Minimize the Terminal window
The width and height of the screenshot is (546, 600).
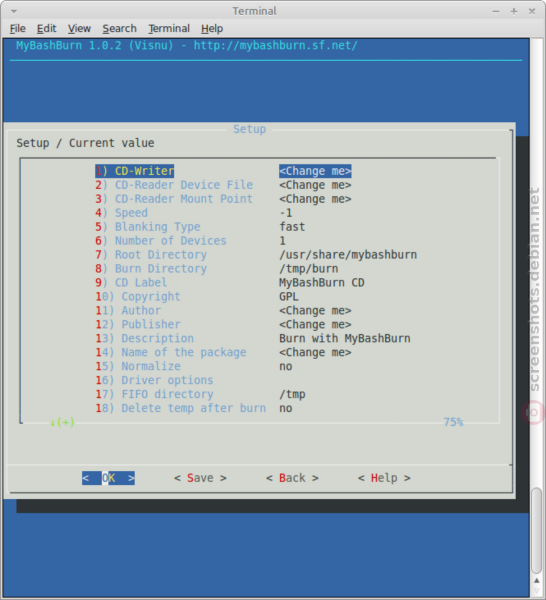click(496, 11)
